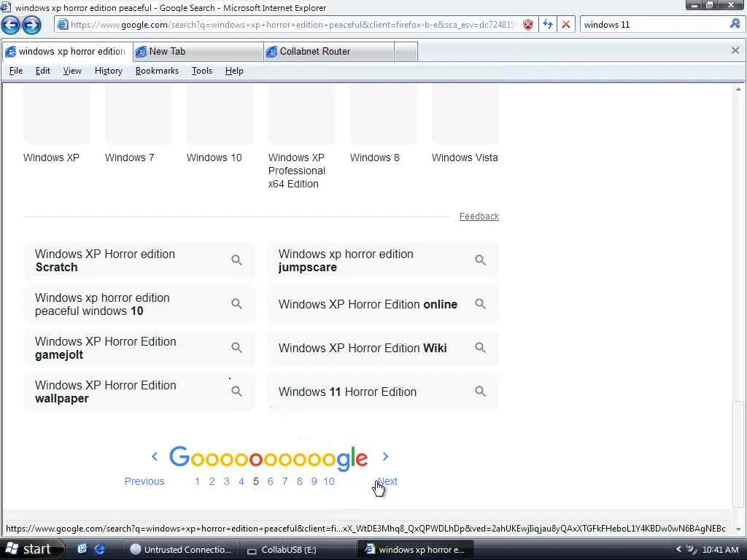Go to results page 1
The width and height of the screenshot is (747, 560).
[197, 481]
